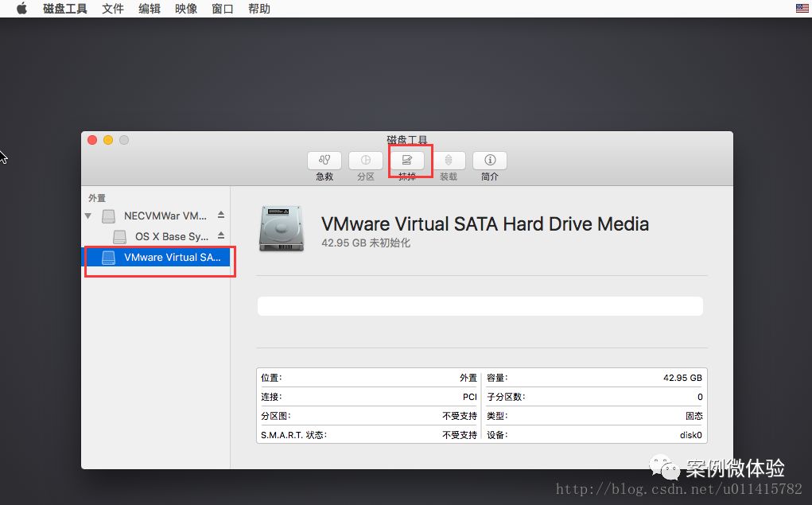Close the Disk Utility window

(x=92, y=140)
